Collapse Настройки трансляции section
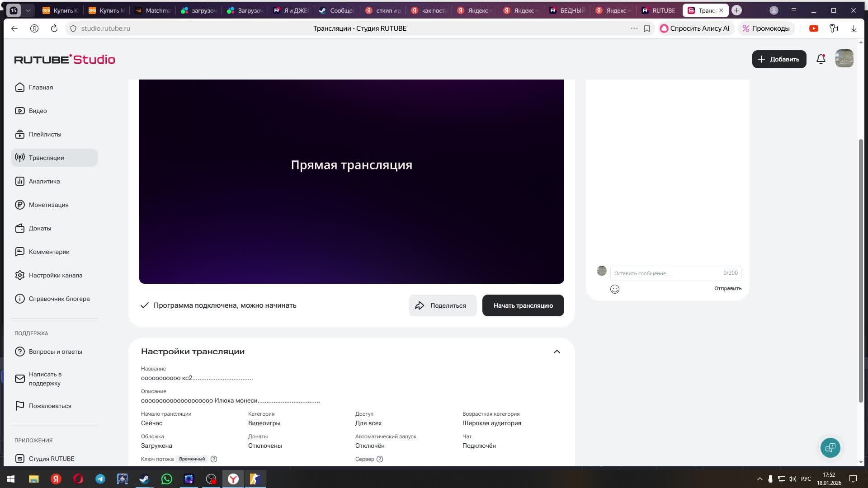The width and height of the screenshot is (868, 488). tap(557, 352)
